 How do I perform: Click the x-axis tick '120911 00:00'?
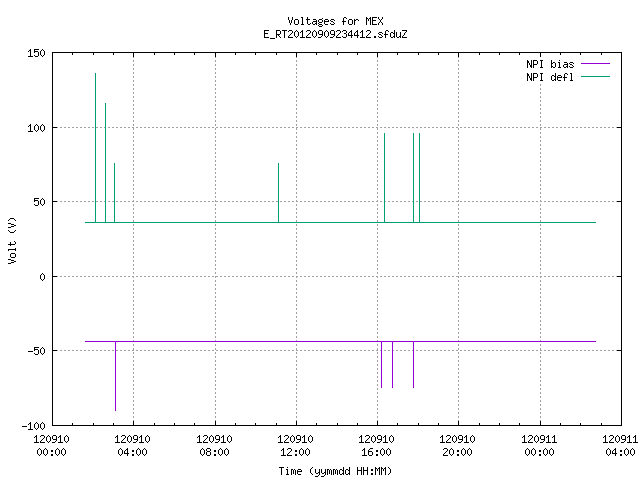click(x=539, y=446)
